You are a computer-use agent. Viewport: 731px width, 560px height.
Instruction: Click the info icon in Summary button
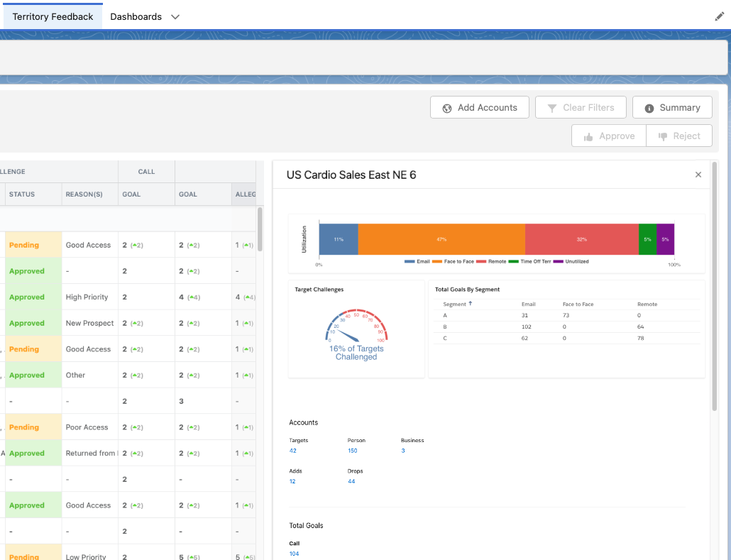point(649,108)
